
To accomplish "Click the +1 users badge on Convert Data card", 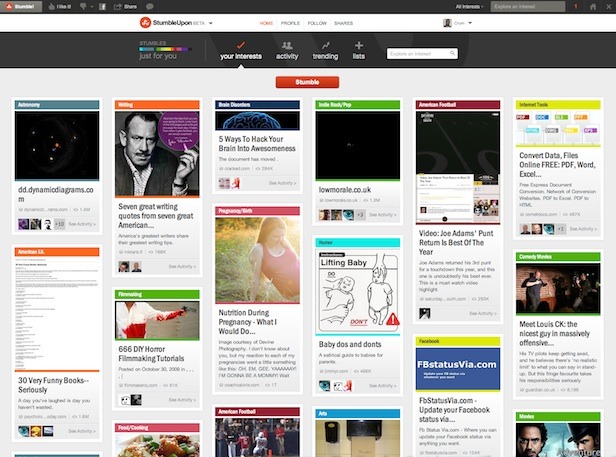I will coord(561,229).
